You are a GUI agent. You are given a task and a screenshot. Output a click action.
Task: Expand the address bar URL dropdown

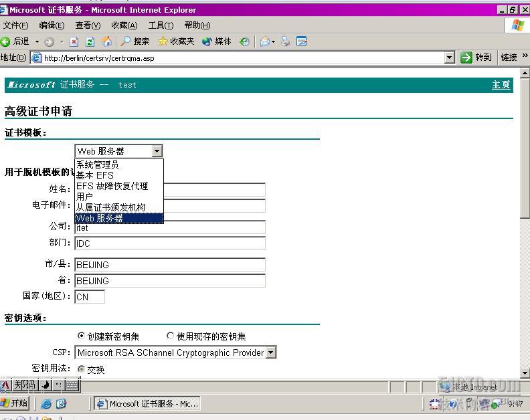click(449, 58)
